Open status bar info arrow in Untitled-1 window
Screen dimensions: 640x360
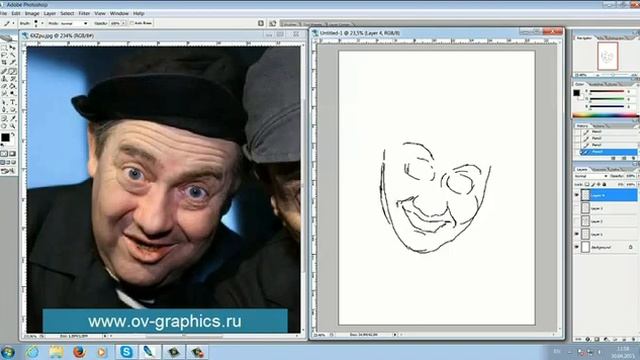pos(395,335)
